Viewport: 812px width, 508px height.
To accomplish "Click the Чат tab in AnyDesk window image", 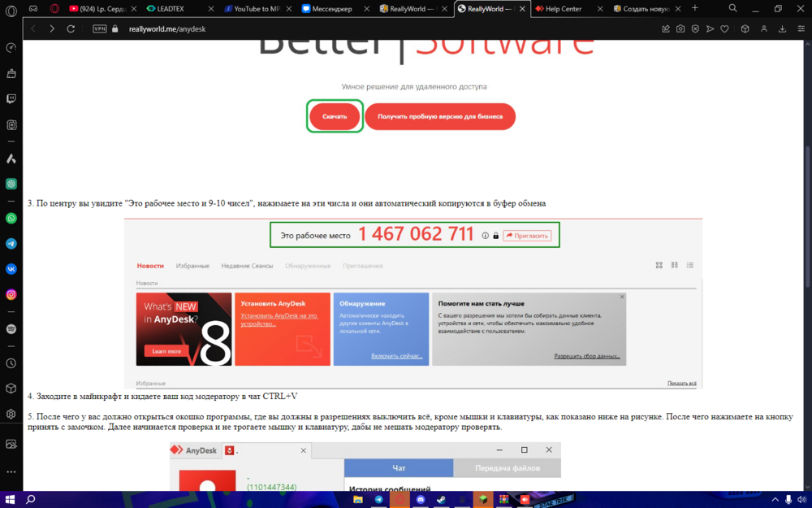I will (x=399, y=468).
